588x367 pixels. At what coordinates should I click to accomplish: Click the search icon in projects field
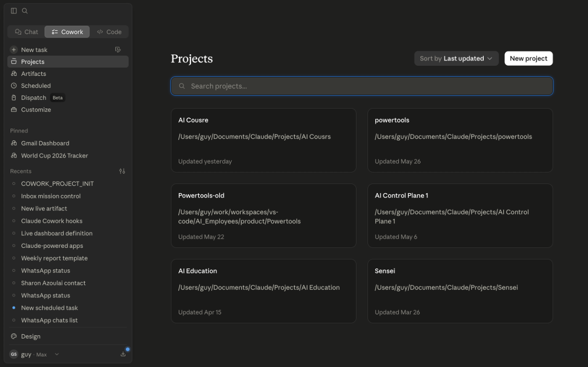click(x=182, y=86)
